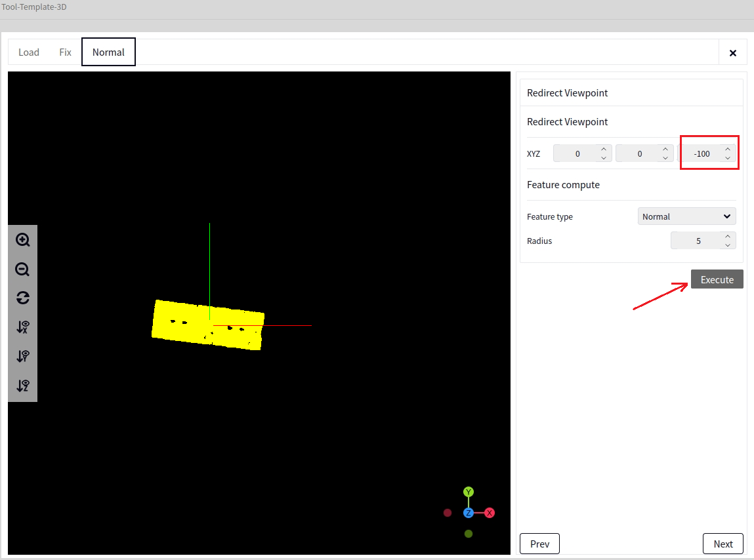
Task: Switch to the Fix tab
Action: (66, 52)
